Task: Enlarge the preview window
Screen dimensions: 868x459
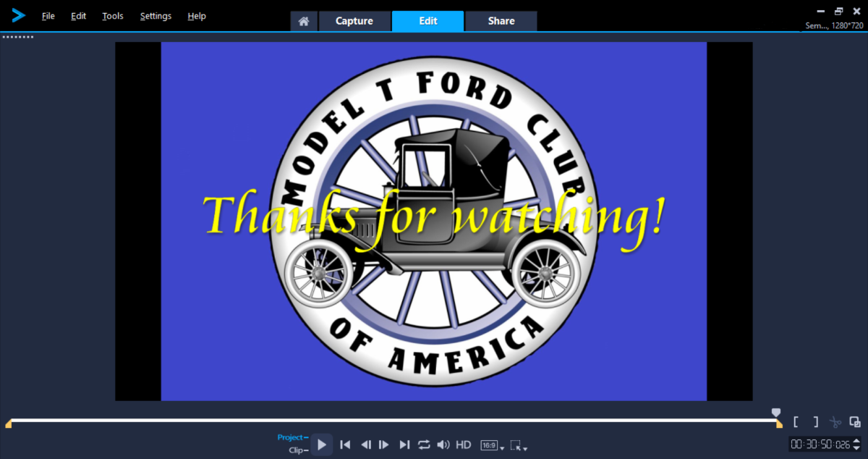Action: coord(855,421)
